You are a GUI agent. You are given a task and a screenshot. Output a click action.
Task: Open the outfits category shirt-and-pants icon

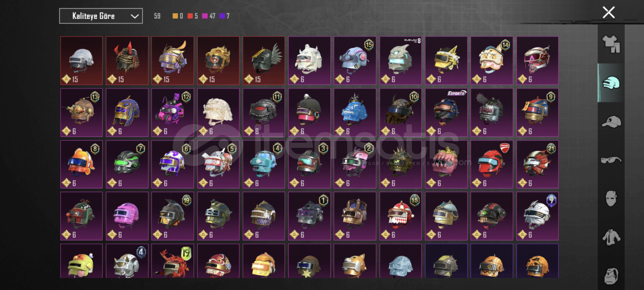coord(611,44)
